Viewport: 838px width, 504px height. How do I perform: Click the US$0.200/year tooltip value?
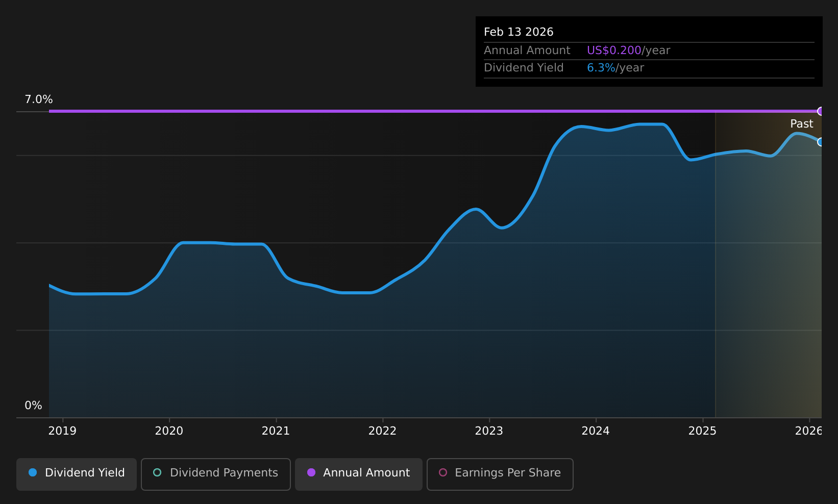pyautogui.click(x=628, y=51)
